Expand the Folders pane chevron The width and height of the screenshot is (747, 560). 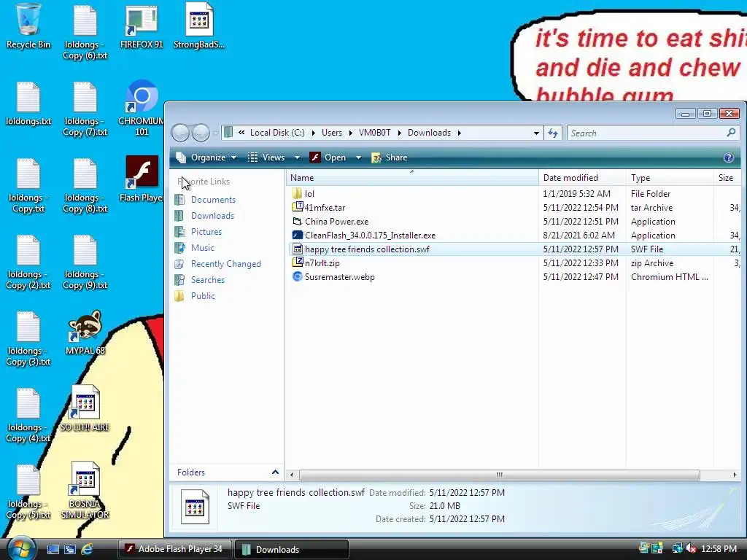(275, 472)
